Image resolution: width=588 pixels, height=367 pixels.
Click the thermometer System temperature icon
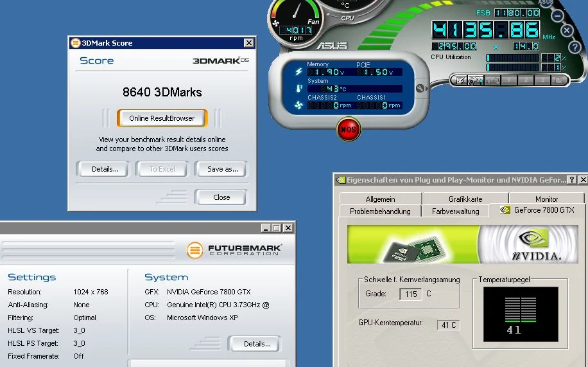point(299,88)
